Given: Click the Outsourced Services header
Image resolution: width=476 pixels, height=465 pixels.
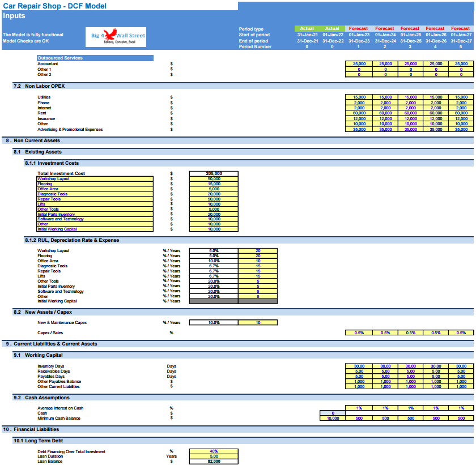Looking at the screenshot, I should (95, 58).
